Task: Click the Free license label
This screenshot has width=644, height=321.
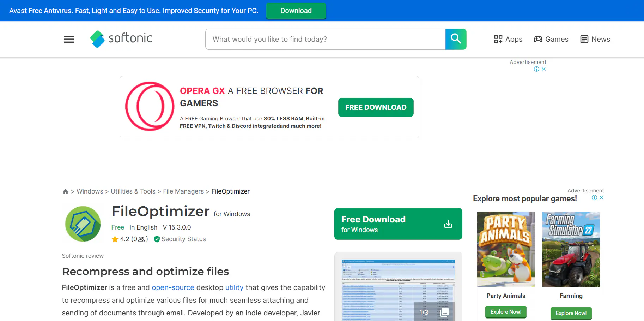Action: coord(118,227)
